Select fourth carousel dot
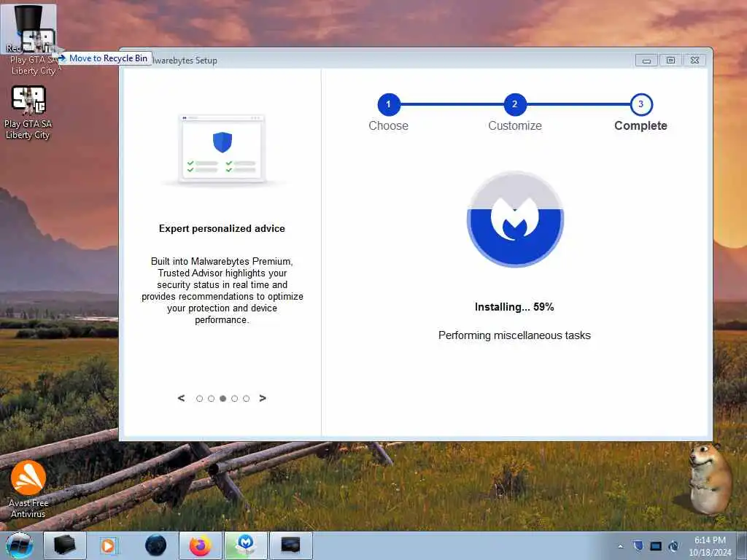Viewport: 747px width, 560px height. [234, 399]
